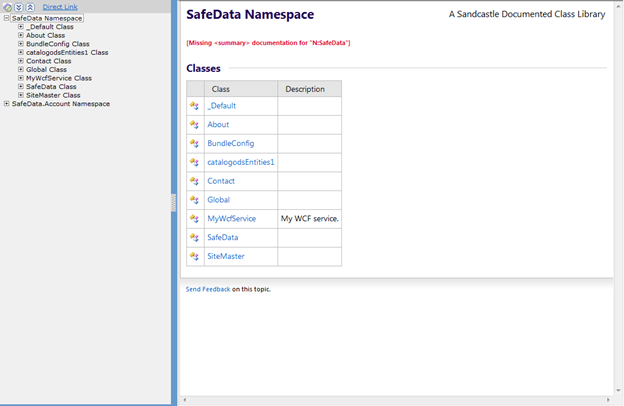Click the Class column header
The image size is (624, 406).
click(241, 89)
